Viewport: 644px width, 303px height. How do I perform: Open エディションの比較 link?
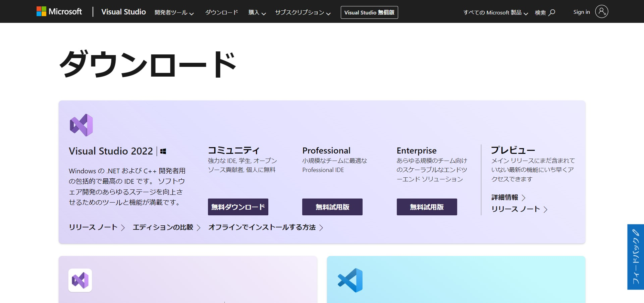coord(166,227)
